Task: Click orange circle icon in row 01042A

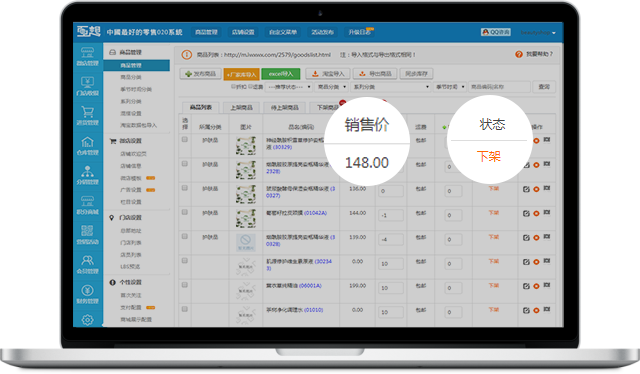Action: (x=536, y=214)
